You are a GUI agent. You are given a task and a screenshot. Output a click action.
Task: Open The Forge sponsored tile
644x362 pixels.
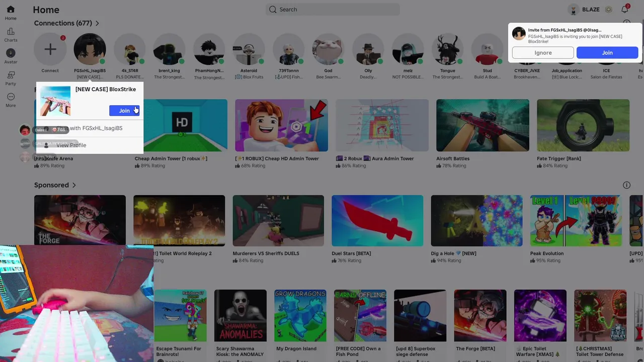coord(80,220)
